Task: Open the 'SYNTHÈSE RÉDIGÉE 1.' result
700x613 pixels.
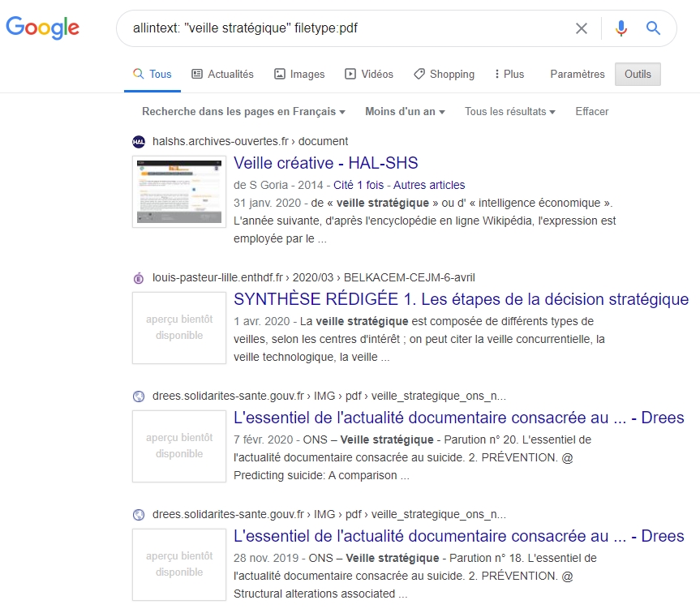Action: coord(462,299)
